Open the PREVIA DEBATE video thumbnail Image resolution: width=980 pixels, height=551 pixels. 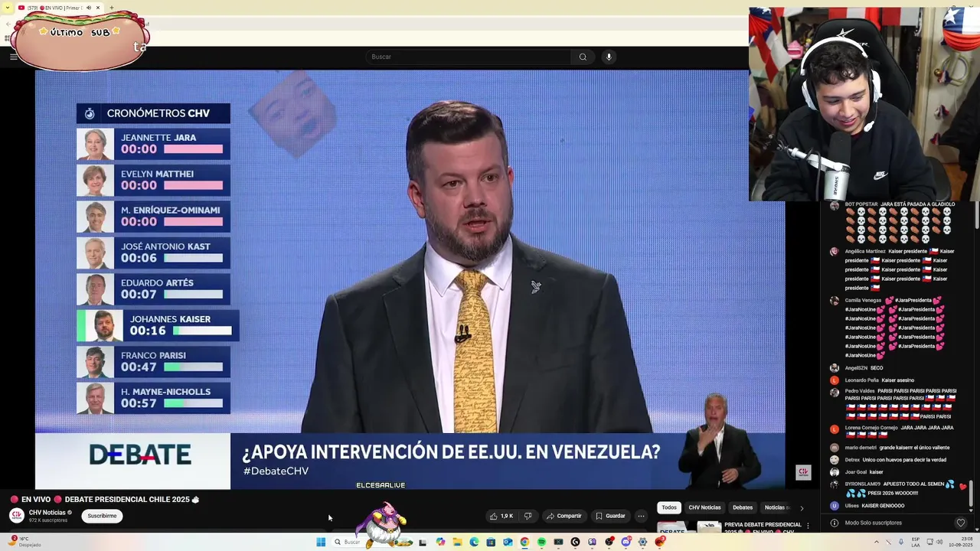click(689, 528)
